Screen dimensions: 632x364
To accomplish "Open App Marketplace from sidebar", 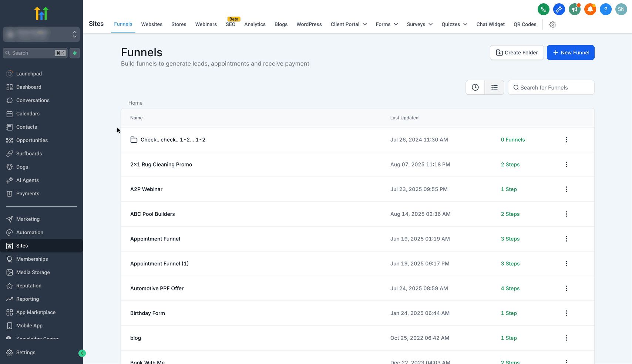I will [x=41, y=312].
